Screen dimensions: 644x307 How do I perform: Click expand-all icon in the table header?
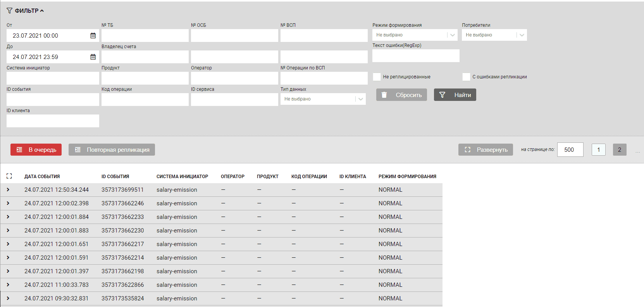(9, 176)
